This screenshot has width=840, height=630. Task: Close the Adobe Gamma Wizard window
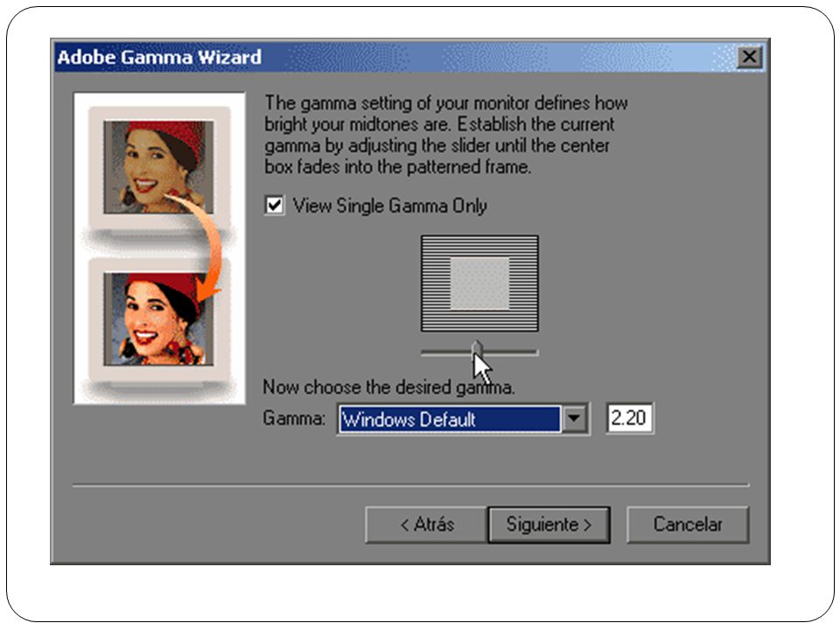pyautogui.click(x=749, y=57)
